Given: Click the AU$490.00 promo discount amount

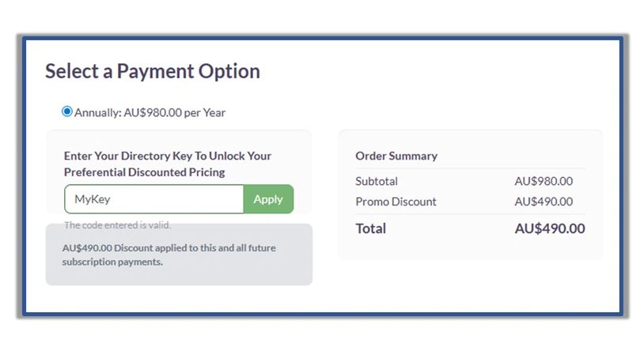Looking at the screenshot, I should (x=544, y=202).
